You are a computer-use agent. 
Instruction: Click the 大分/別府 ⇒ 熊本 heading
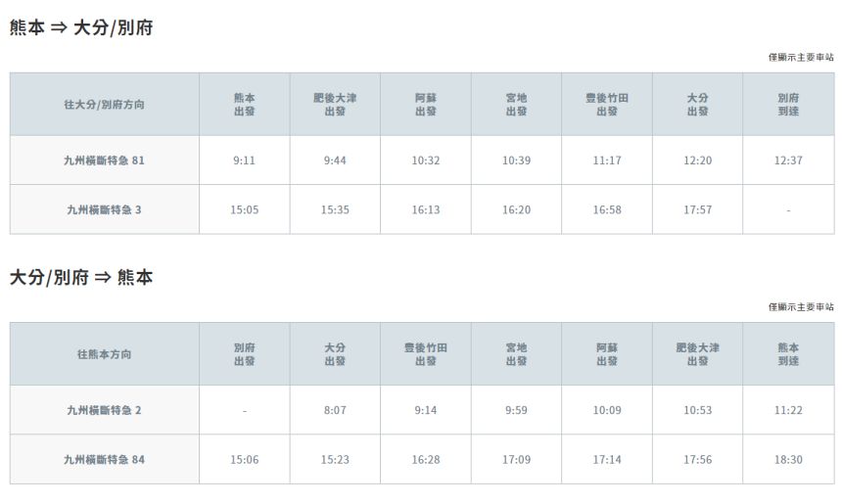click(x=81, y=277)
